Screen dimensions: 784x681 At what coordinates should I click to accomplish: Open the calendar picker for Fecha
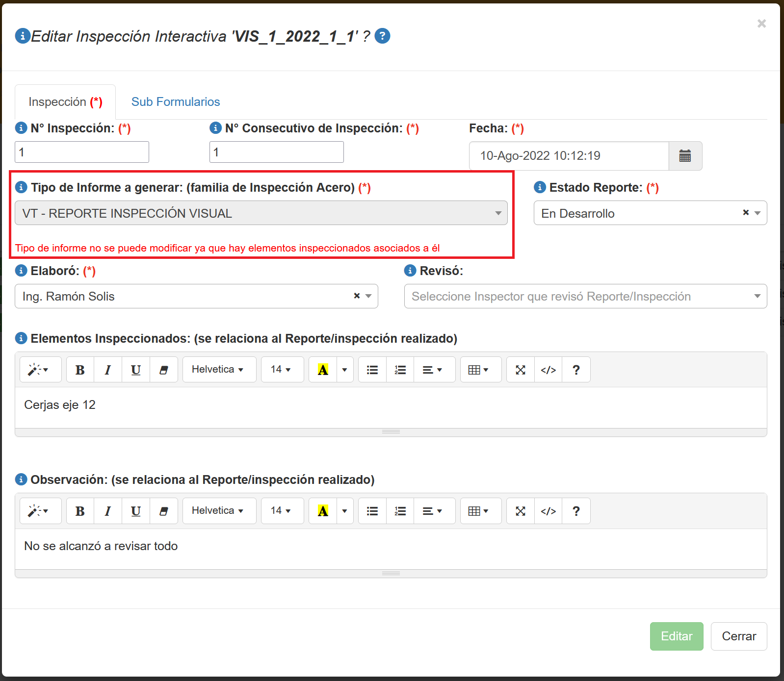coord(685,156)
